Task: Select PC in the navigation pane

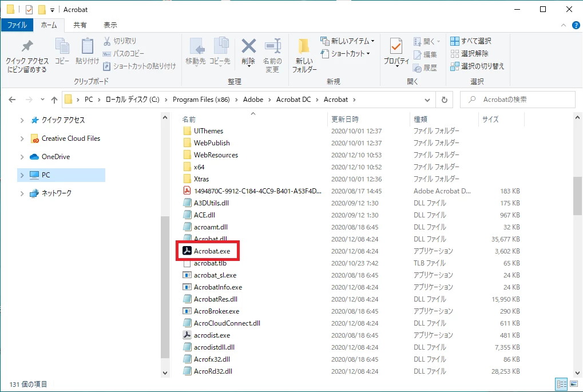Action: 61,175
